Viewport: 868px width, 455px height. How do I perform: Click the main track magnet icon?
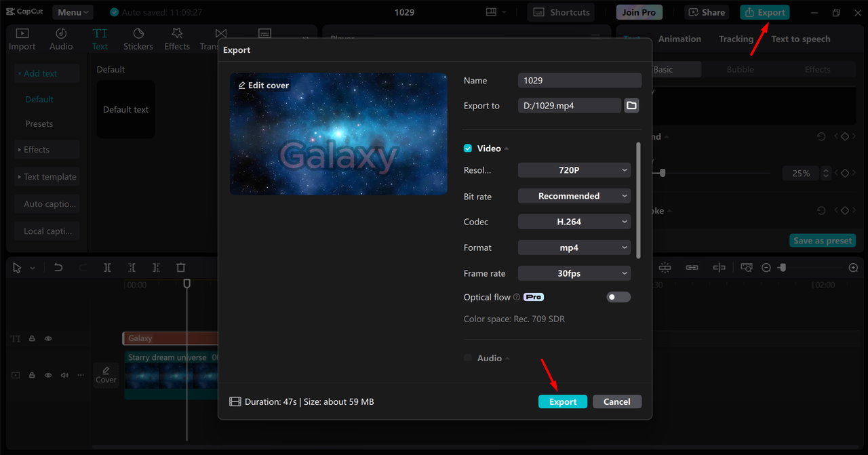(x=665, y=268)
